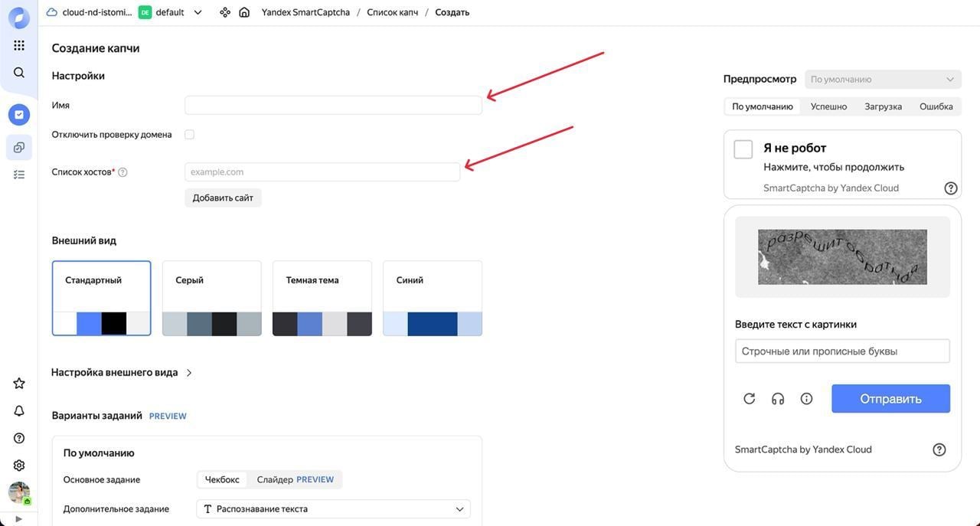Switch to audio captcha headphones icon
The image size is (980, 526).
[x=778, y=399]
